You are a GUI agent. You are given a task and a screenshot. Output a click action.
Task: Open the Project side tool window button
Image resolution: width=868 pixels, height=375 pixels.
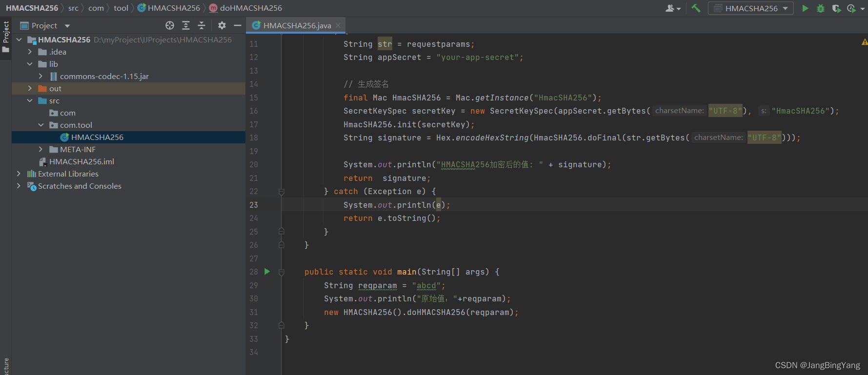(x=6, y=38)
